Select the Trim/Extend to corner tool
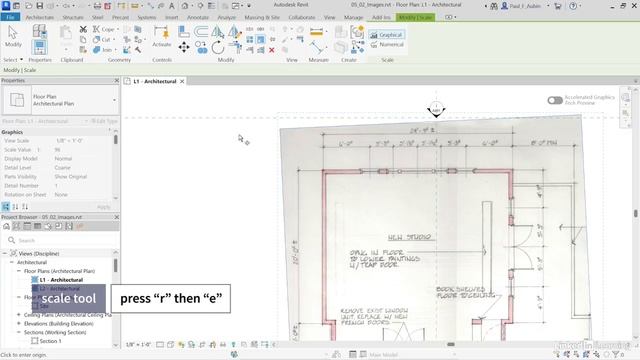Screen dimensions: 640x360 pos(235,47)
